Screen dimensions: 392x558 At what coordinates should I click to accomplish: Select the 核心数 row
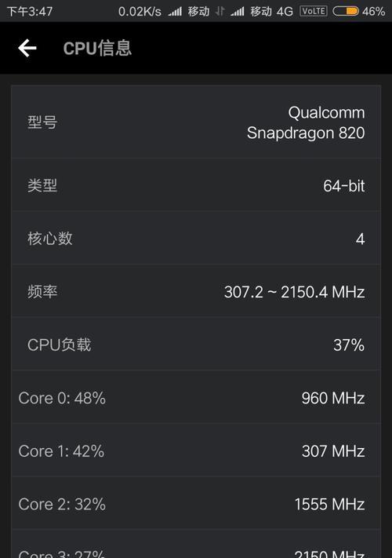coord(196,238)
